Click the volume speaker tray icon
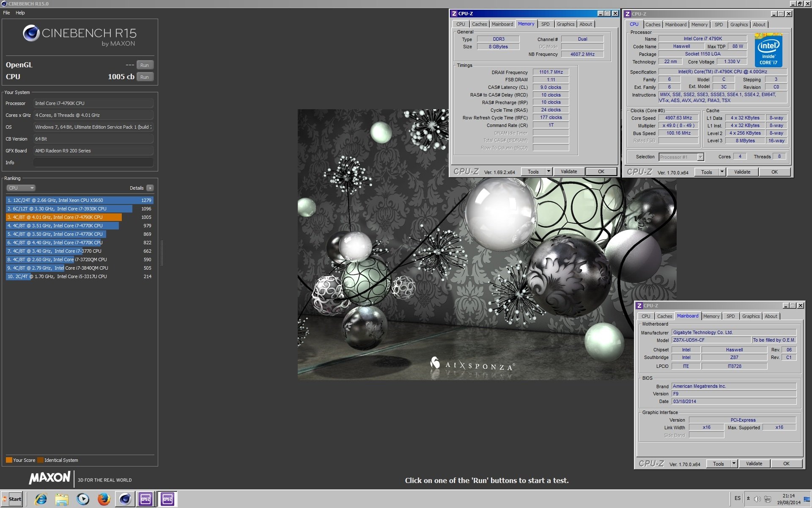 (757, 499)
